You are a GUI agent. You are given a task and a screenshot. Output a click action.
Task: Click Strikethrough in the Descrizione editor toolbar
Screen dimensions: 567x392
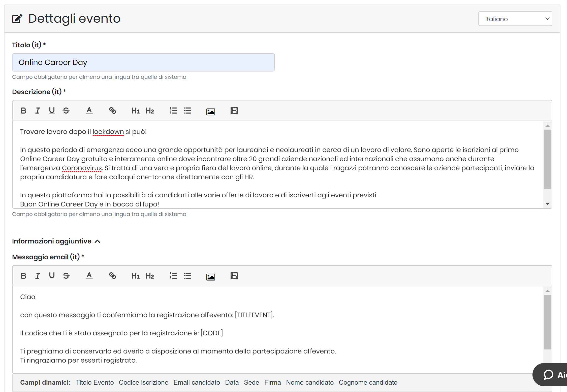[66, 111]
